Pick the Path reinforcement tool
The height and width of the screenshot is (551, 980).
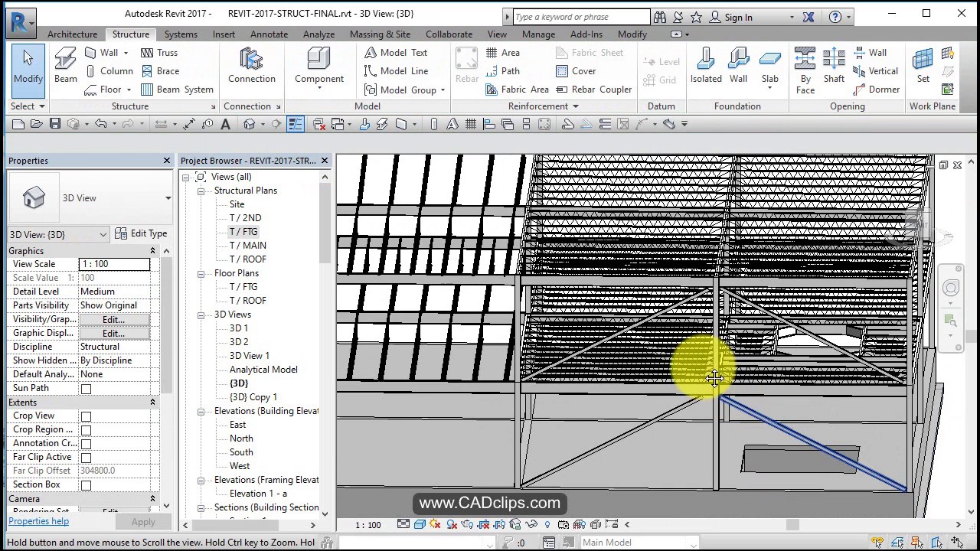(x=503, y=71)
